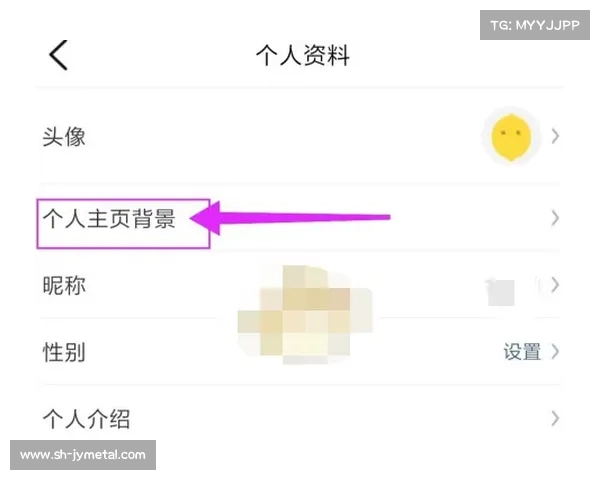Click the chevron next to 设置
Viewport: 600px width, 480px height.
pos(556,352)
